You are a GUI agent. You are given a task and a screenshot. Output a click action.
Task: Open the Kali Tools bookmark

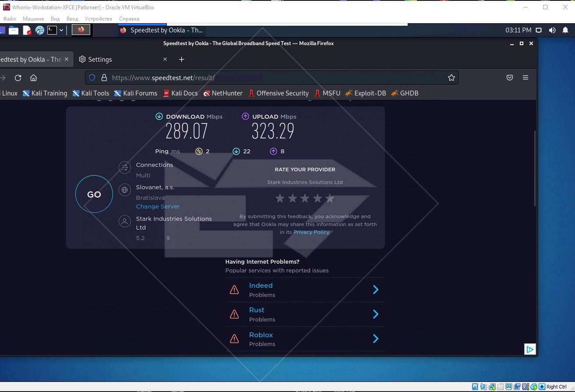coord(91,93)
